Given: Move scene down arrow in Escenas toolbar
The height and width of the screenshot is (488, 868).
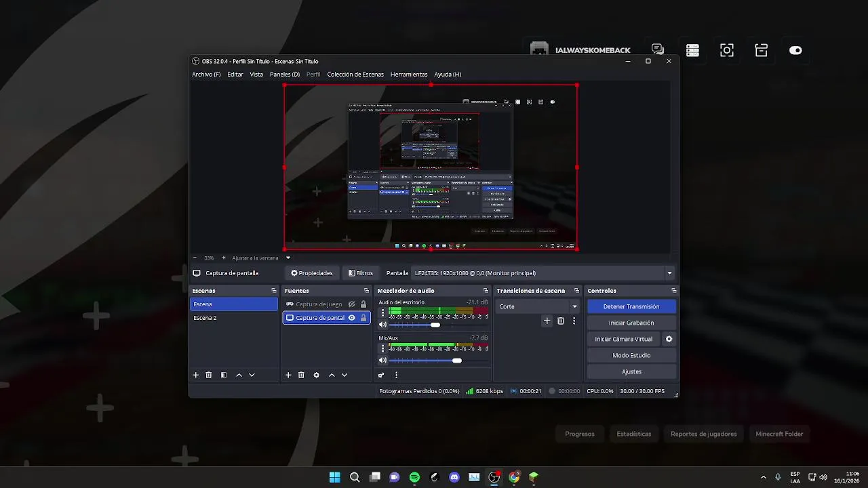Looking at the screenshot, I should pyautogui.click(x=252, y=375).
